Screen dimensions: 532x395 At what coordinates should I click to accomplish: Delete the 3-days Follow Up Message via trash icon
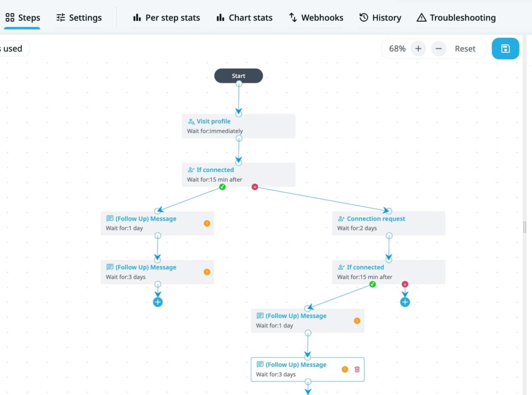[357, 369]
